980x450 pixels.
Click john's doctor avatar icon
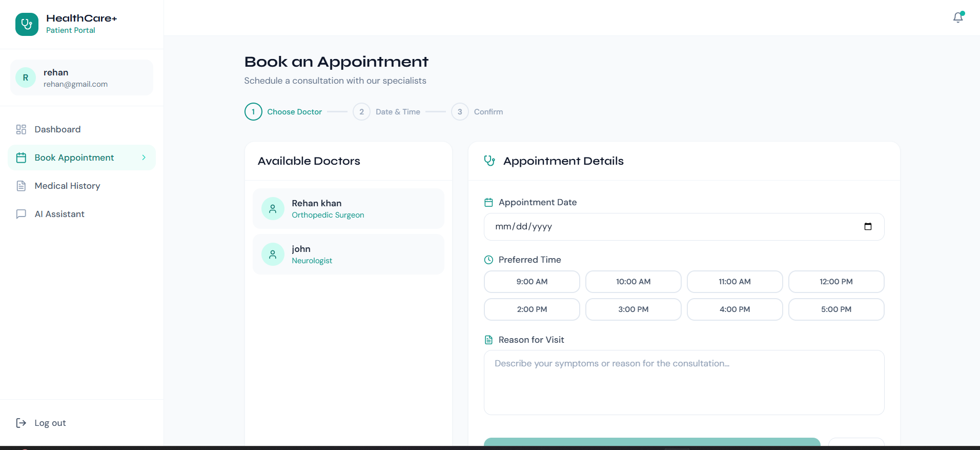(x=273, y=254)
